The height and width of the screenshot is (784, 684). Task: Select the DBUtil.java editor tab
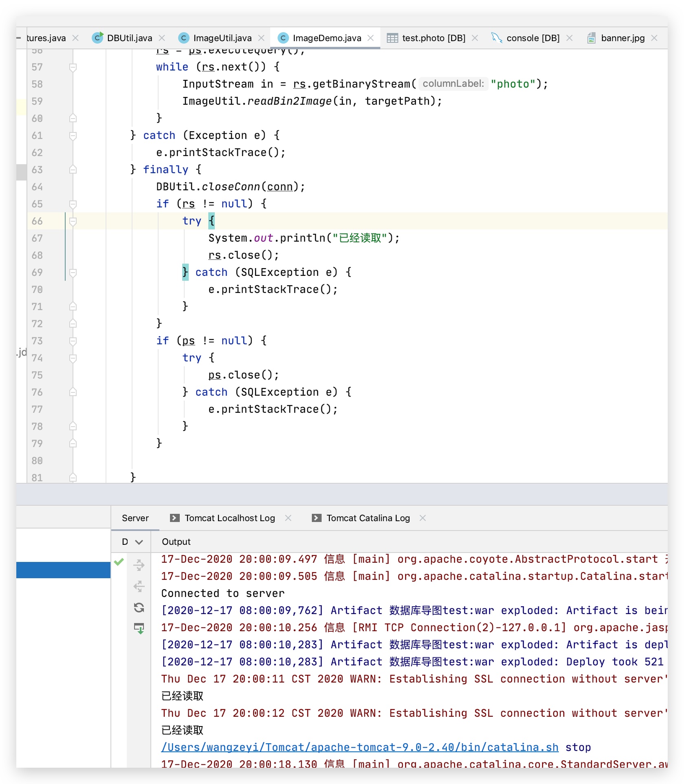pyautogui.click(x=128, y=37)
